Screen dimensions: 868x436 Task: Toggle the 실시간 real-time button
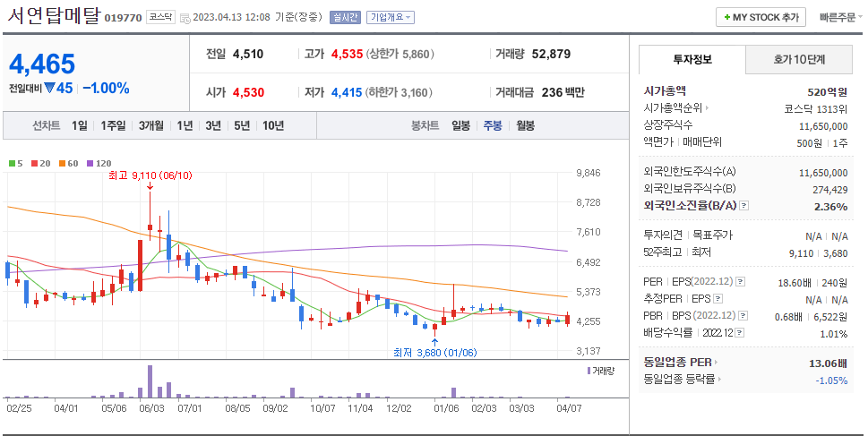point(345,18)
